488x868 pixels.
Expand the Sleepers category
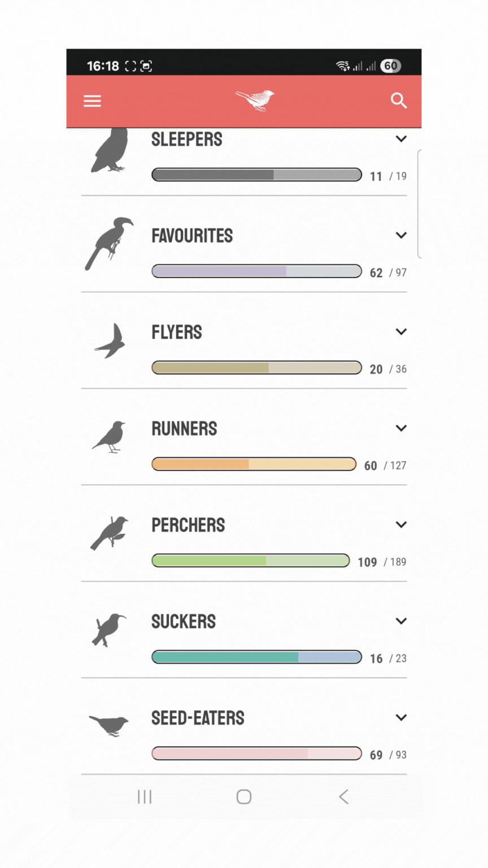point(401,138)
